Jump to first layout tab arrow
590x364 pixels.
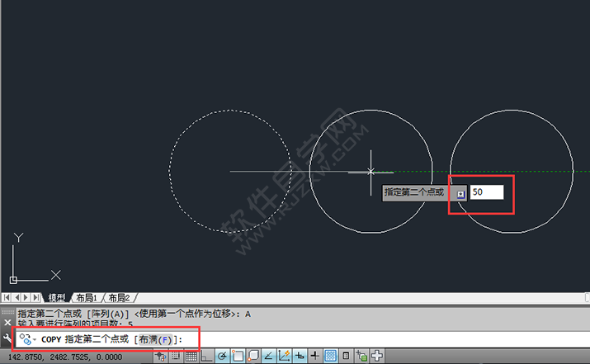coord(7,298)
